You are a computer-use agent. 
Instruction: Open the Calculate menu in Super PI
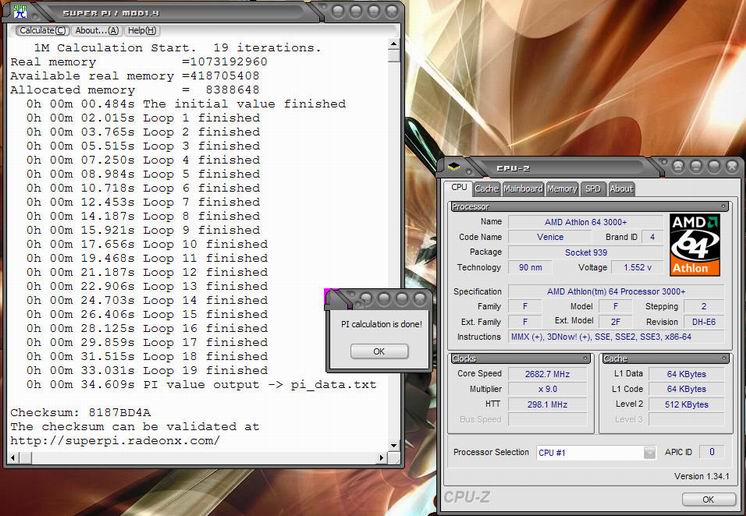click(x=42, y=30)
